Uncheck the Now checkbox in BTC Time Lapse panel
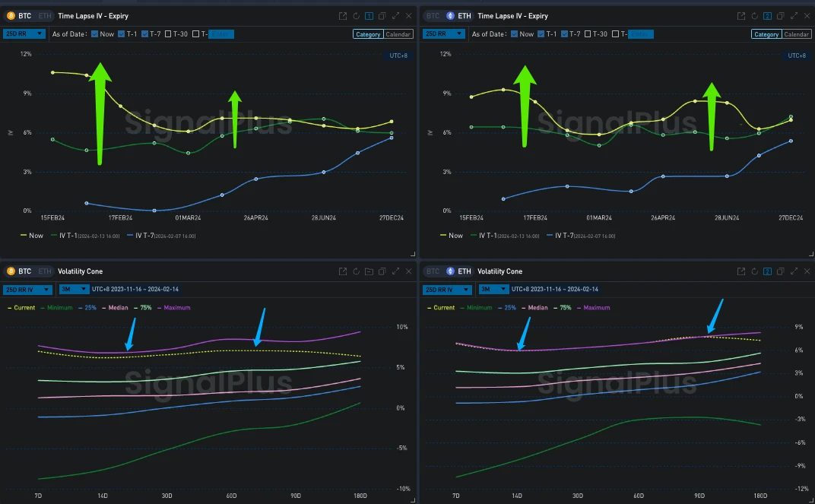Viewport: 815px width, 504px height. point(95,34)
